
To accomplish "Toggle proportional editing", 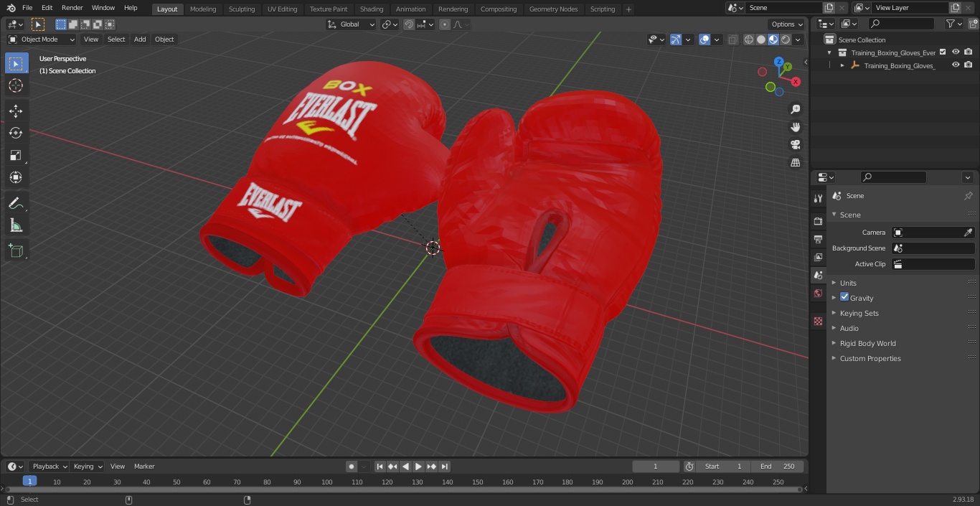I will point(445,24).
